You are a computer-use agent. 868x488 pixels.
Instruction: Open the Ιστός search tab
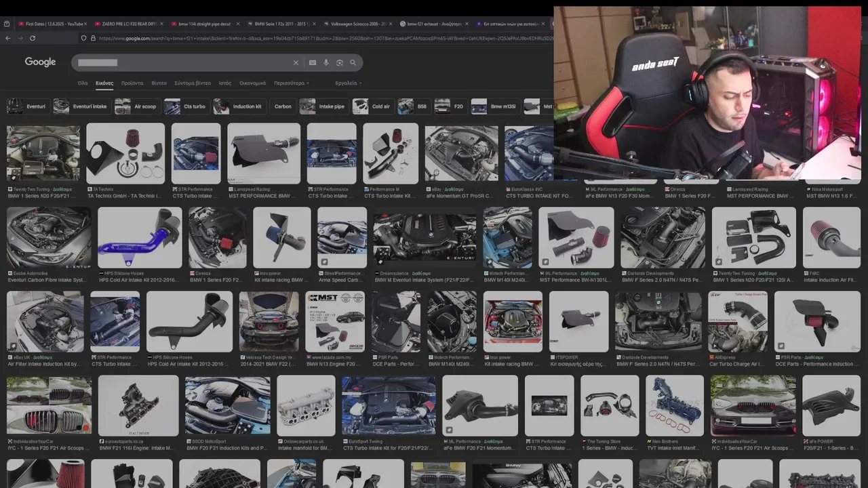pyautogui.click(x=225, y=83)
